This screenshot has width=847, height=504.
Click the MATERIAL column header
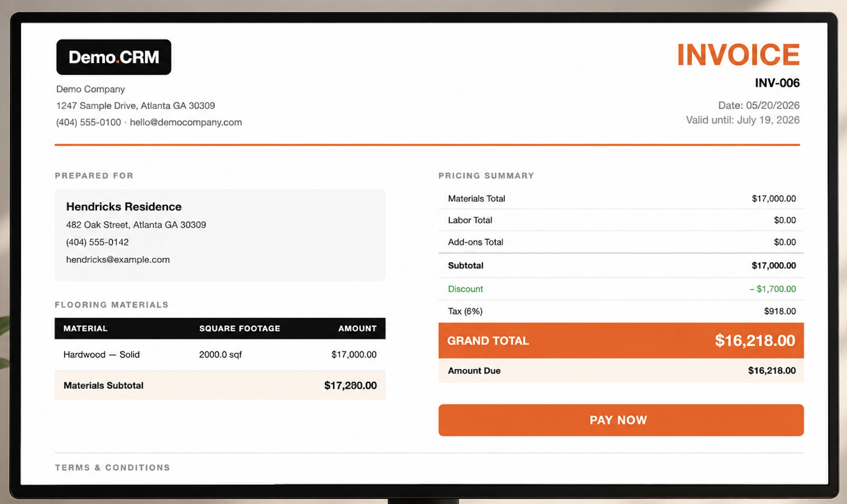[85, 328]
